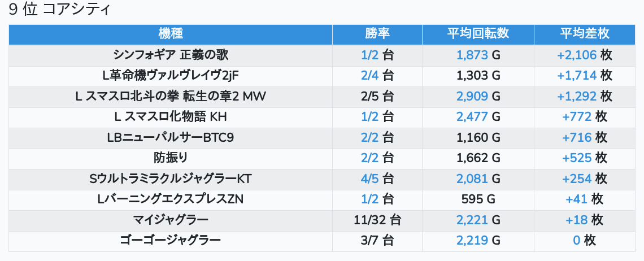644x261 pixels.
Task: Click the +1,714 枚 average difference value
Action: pyautogui.click(x=584, y=76)
